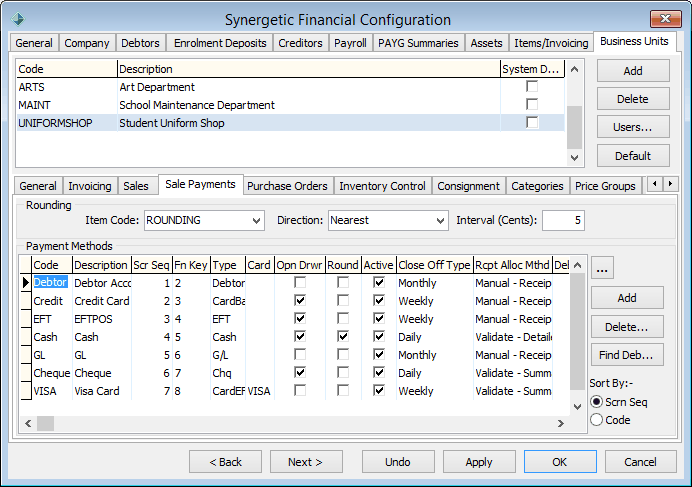Open the Payroll tab

[350, 43]
